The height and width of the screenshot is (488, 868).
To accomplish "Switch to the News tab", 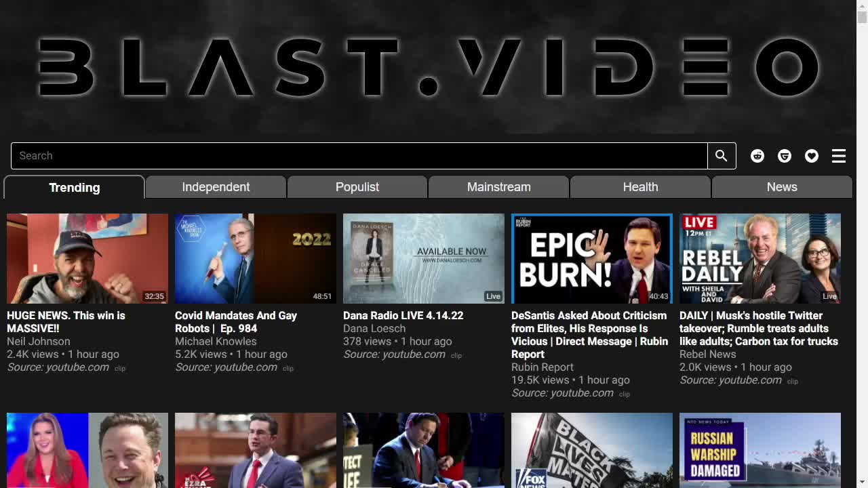I will [x=782, y=187].
